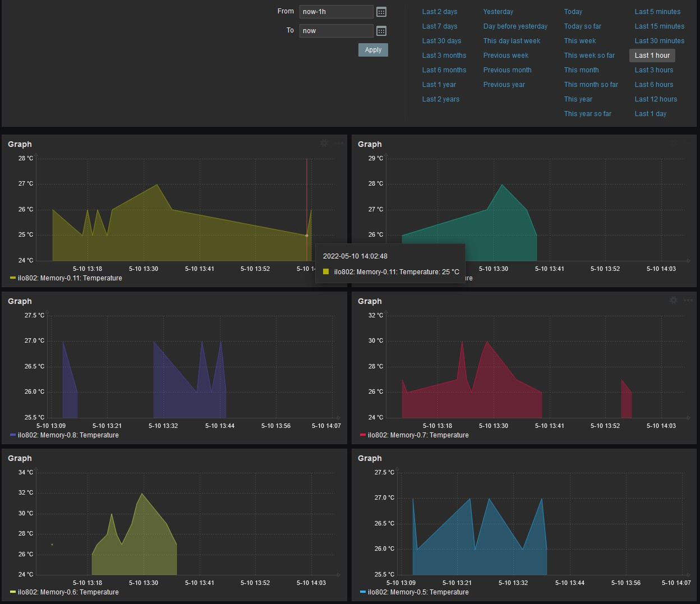Open ellipsis menu on Memory-0.11 graph

(x=339, y=144)
